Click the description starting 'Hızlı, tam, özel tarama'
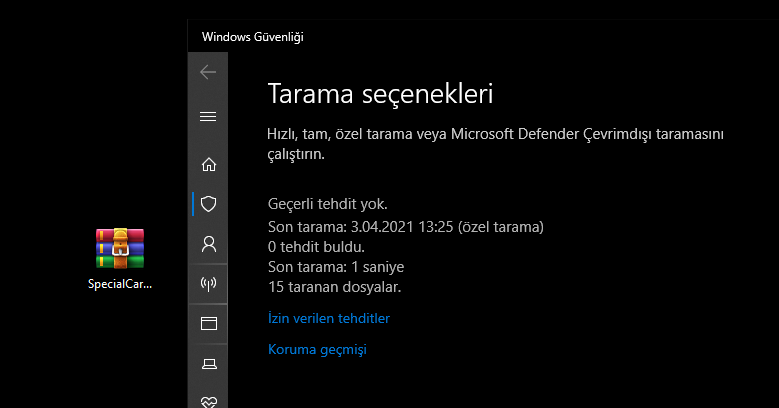 495,144
